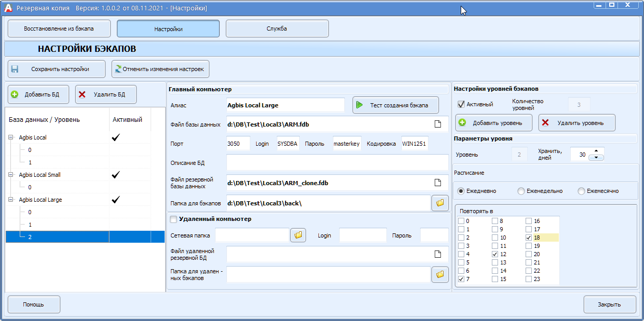Click the Пароль field showing masterkey
Image resolution: width=644 pixels, height=321 pixels.
pyautogui.click(x=347, y=144)
